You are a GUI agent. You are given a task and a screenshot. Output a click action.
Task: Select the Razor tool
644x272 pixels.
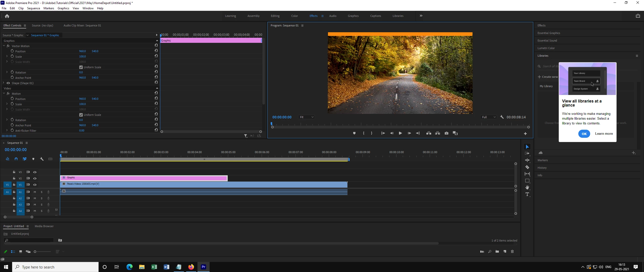pyautogui.click(x=527, y=167)
